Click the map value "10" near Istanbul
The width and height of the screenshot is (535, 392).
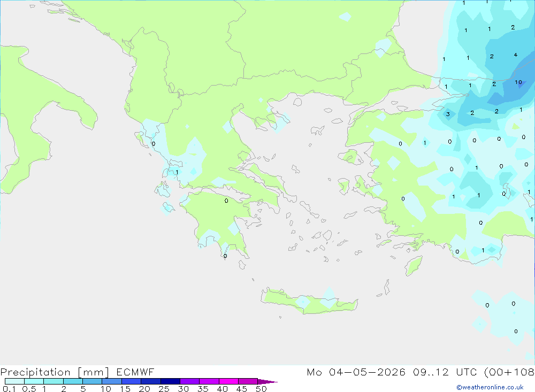(x=518, y=82)
